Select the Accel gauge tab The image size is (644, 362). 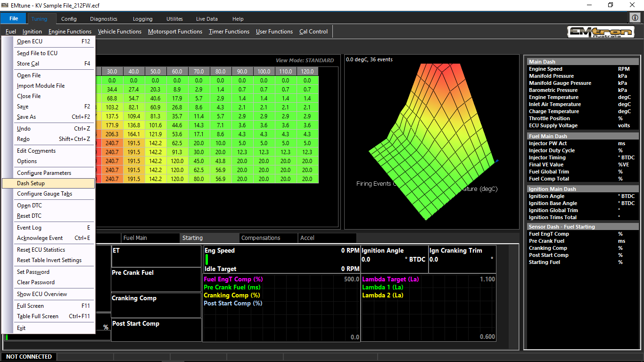click(x=307, y=238)
